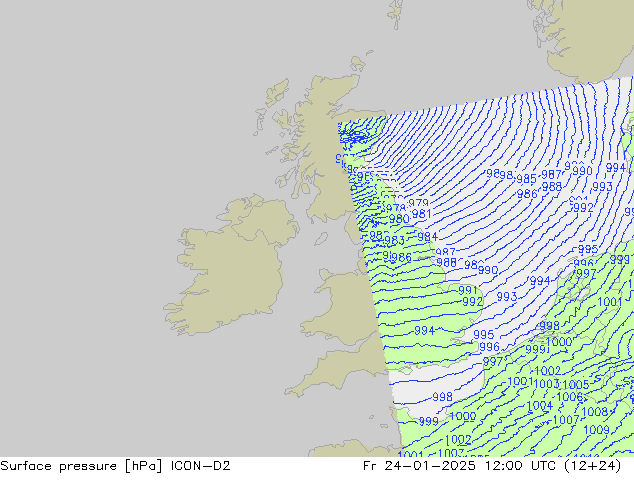Click the '(12+24)' forecast step text
Image resolution: width=634 pixels, height=490 pixels.
(592, 466)
